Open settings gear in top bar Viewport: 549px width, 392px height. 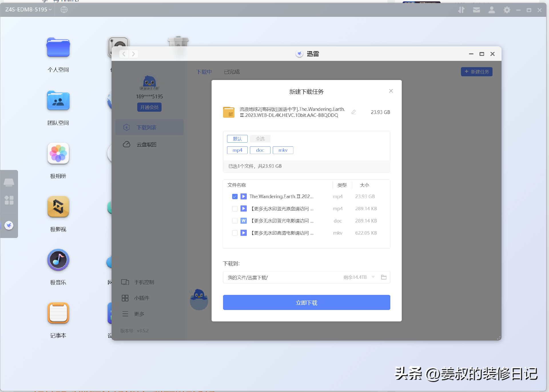tap(507, 10)
